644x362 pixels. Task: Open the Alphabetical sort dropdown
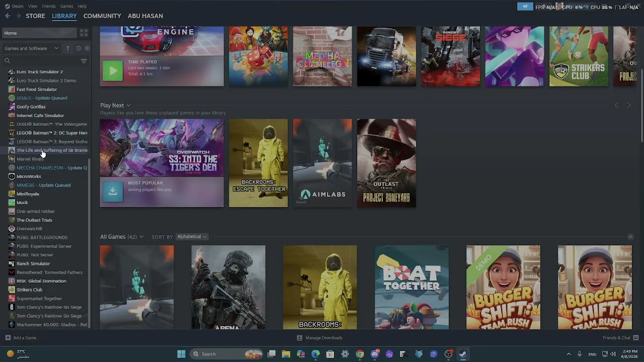(x=192, y=237)
